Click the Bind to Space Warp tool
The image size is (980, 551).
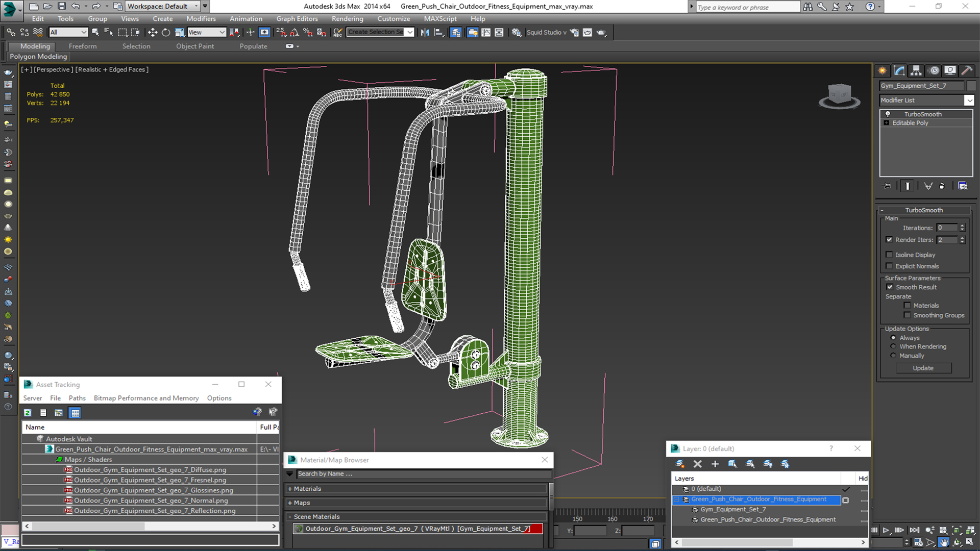click(x=38, y=32)
